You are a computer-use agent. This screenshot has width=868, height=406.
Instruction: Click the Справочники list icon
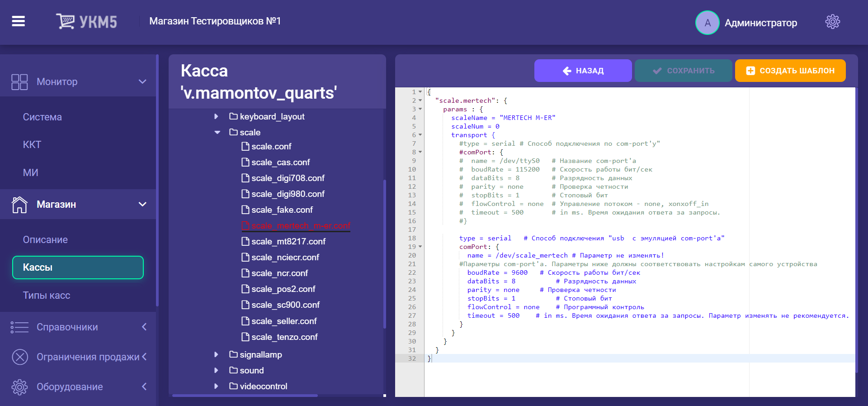[19, 327]
